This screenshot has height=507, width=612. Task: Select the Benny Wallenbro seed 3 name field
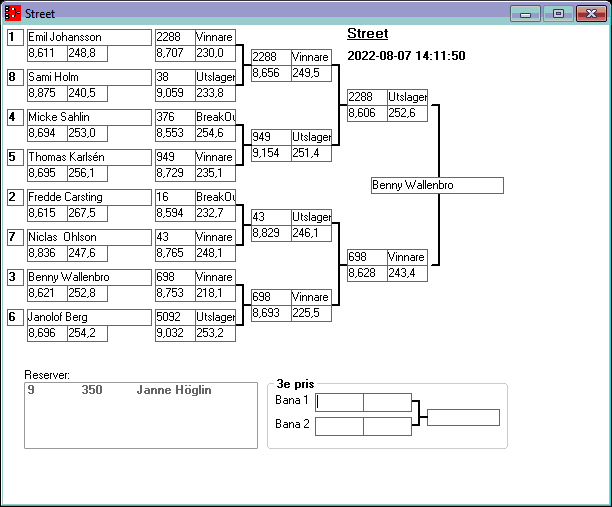89,277
